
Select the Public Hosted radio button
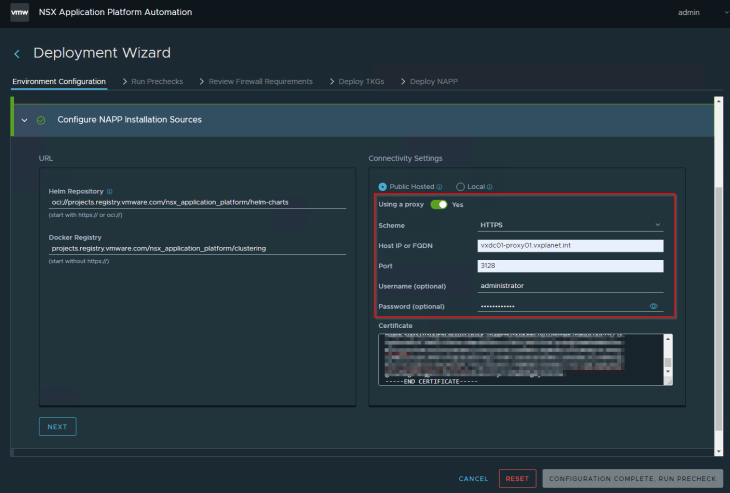pos(383,187)
